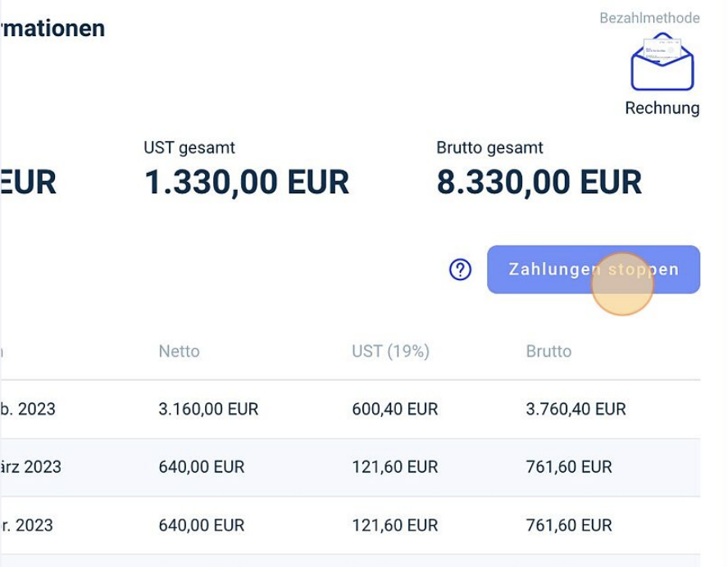Click the Brutto column header
Screen dimensions: 728x567
click(548, 352)
